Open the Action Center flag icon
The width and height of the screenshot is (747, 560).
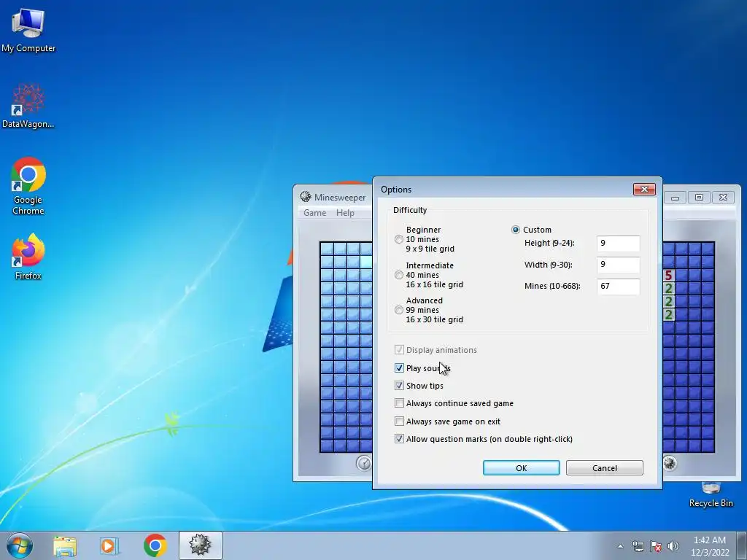pyautogui.click(x=656, y=546)
